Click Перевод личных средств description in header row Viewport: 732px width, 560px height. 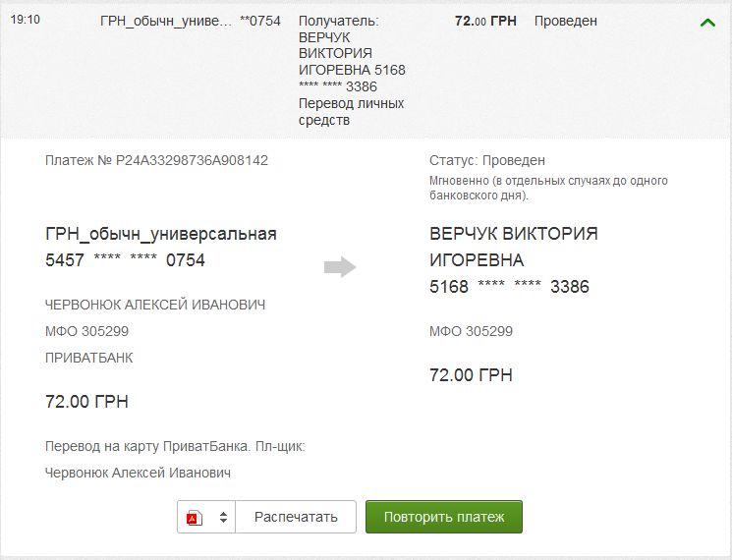point(351,112)
